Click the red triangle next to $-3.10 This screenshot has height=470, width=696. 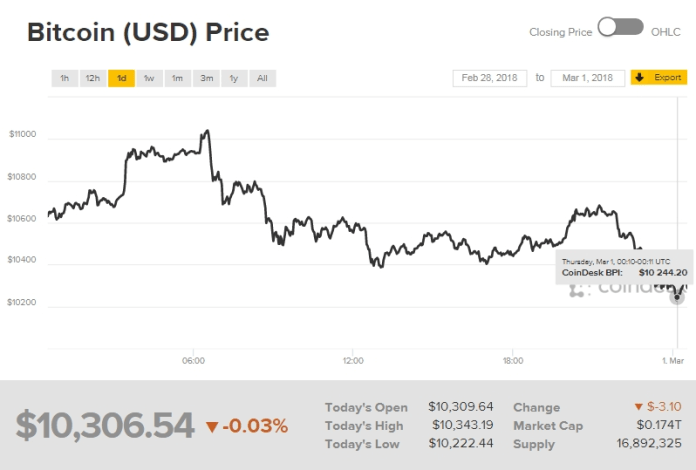pos(639,407)
